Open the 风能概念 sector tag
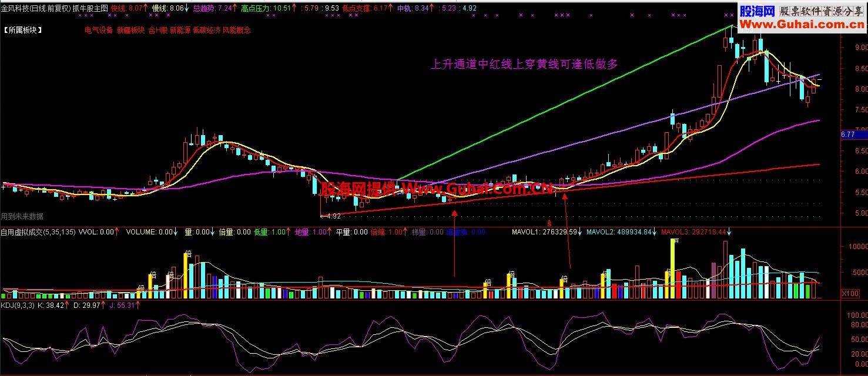Viewport: 868px width, 376px height. click(x=236, y=30)
